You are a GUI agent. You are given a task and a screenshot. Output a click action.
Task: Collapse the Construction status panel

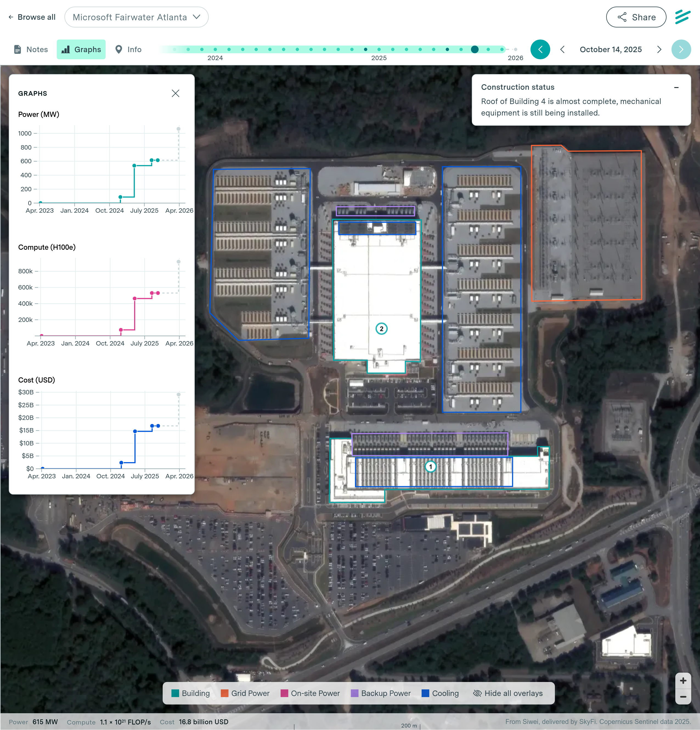(x=676, y=88)
